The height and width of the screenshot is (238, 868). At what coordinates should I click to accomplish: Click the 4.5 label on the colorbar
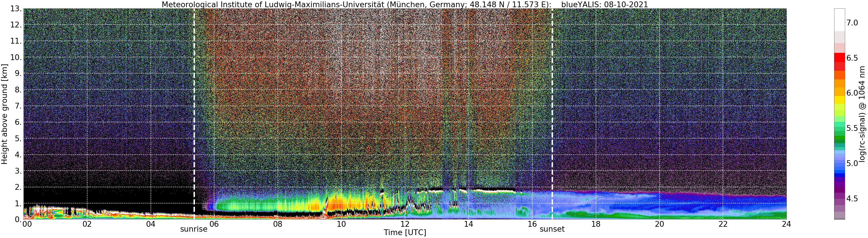coord(852,199)
